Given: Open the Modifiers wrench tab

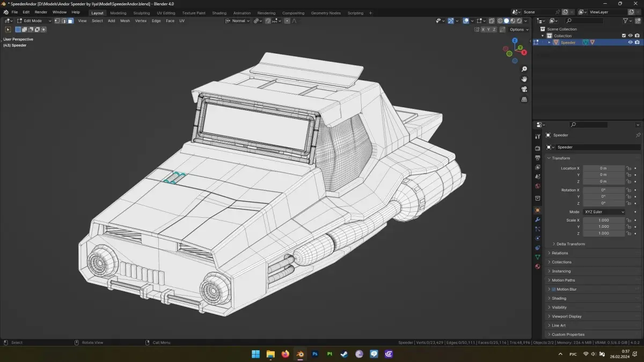Looking at the screenshot, I should (x=537, y=219).
